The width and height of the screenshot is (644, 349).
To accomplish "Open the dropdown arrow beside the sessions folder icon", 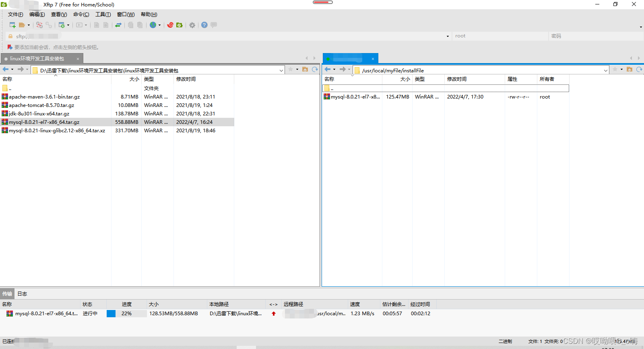I will click(29, 25).
